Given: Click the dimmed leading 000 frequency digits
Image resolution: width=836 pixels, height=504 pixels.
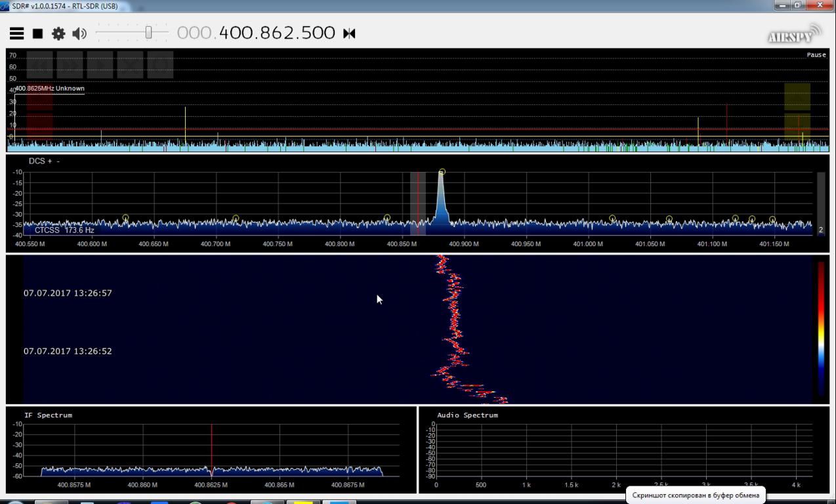Looking at the screenshot, I should 194,33.
